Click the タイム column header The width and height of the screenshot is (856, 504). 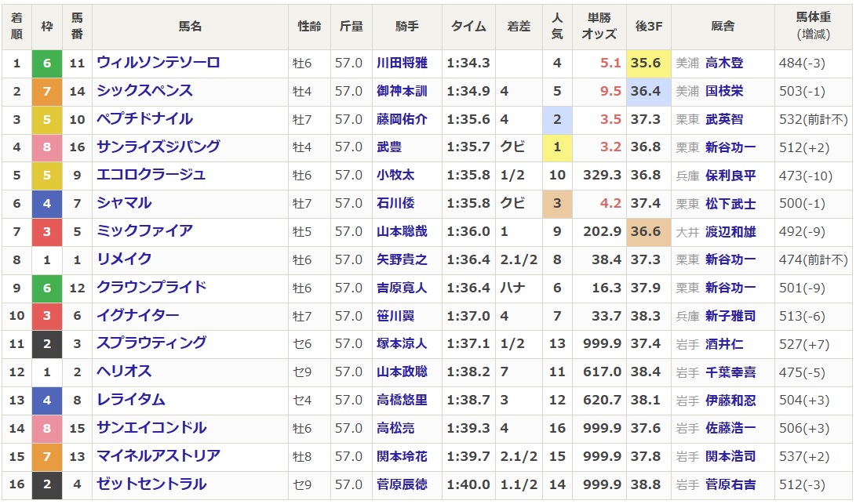click(468, 27)
